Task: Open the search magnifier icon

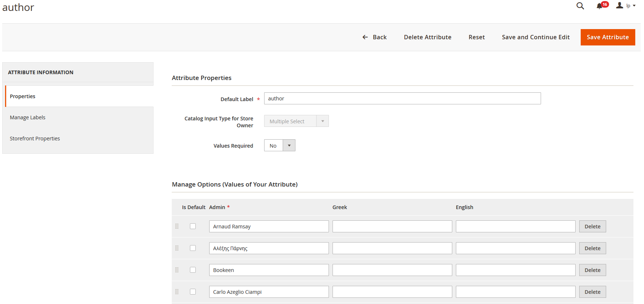Action: 580,6
